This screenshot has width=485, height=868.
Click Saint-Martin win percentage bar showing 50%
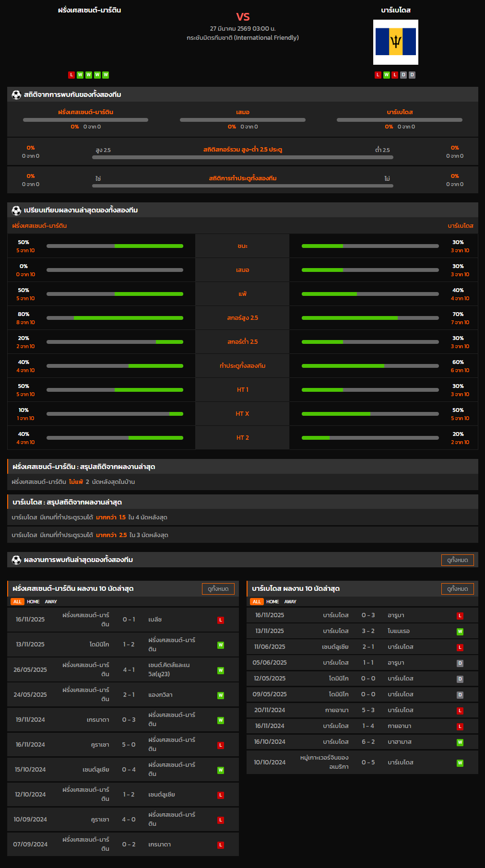(x=115, y=246)
